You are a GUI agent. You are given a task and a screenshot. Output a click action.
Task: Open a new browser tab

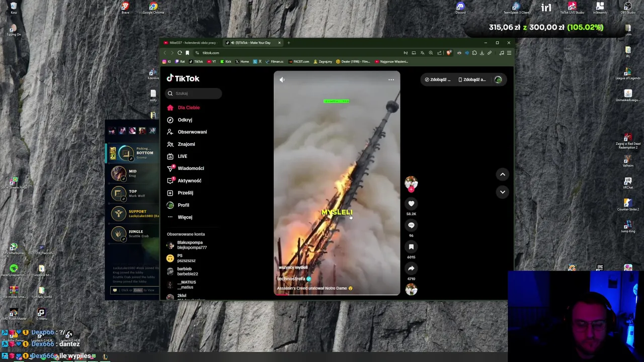289,43
